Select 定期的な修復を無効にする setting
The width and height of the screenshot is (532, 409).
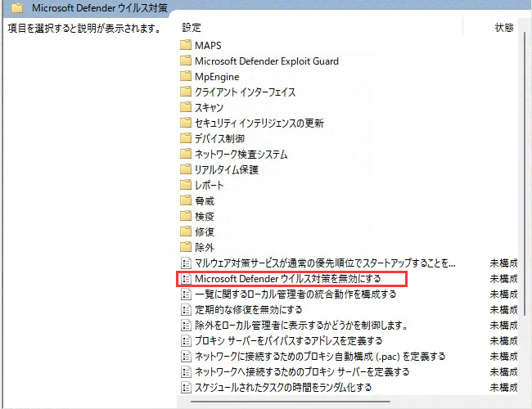(248, 309)
